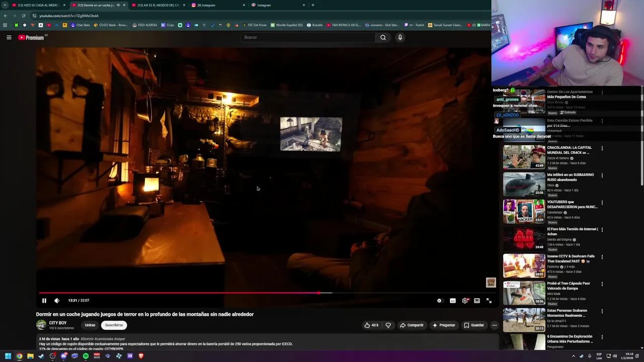Toggle subtitles with the captions button
Viewport: 644px width, 362px height.
pos(453,301)
